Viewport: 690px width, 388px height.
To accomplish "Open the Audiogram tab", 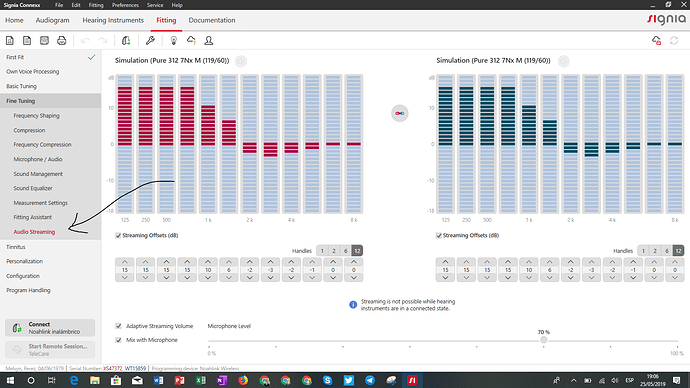I will click(52, 20).
